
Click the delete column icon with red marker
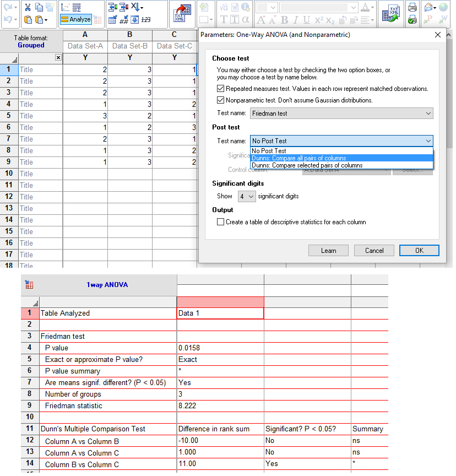[x=124, y=7]
